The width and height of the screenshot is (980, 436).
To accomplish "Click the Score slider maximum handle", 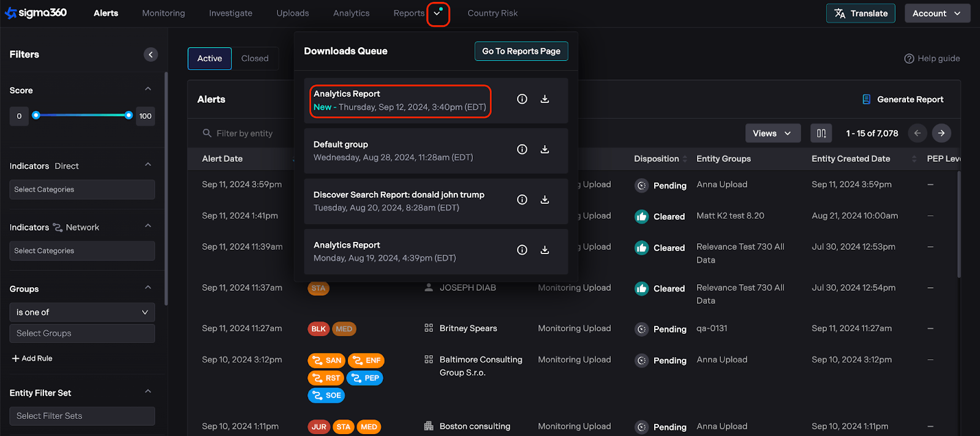I will point(128,115).
